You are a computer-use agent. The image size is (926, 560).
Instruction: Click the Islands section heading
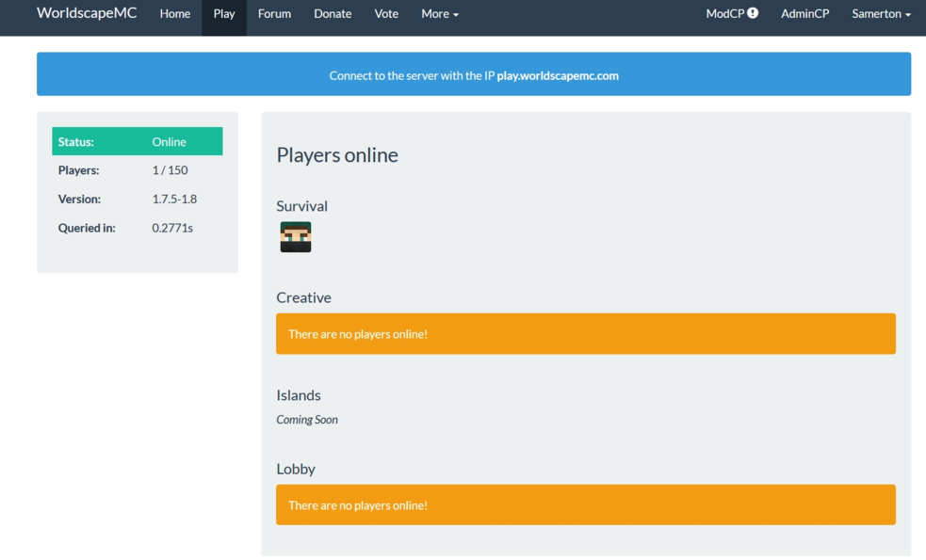click(x=299, y=394)
